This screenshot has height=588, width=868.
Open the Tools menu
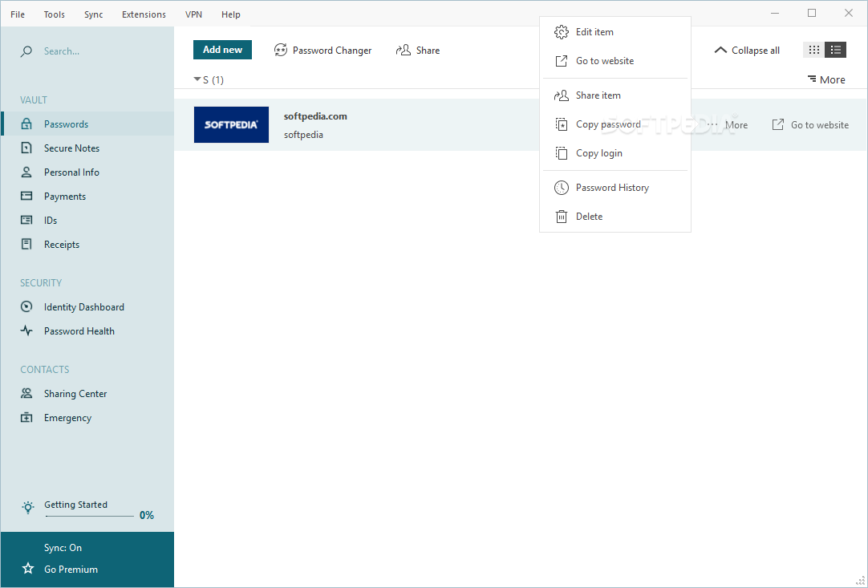pos(55,14)
